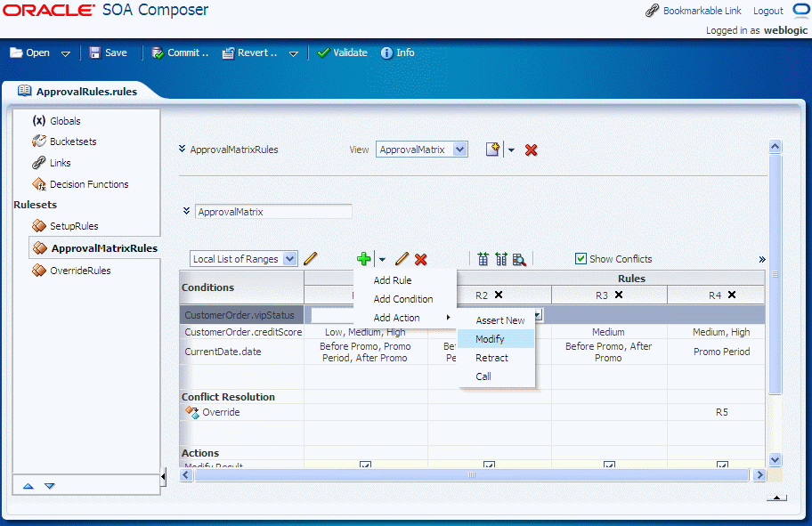This screenshot has height=526, width=812.
Task: Click the edit pencil next to the green plus
Action: [x=402, y=258]
